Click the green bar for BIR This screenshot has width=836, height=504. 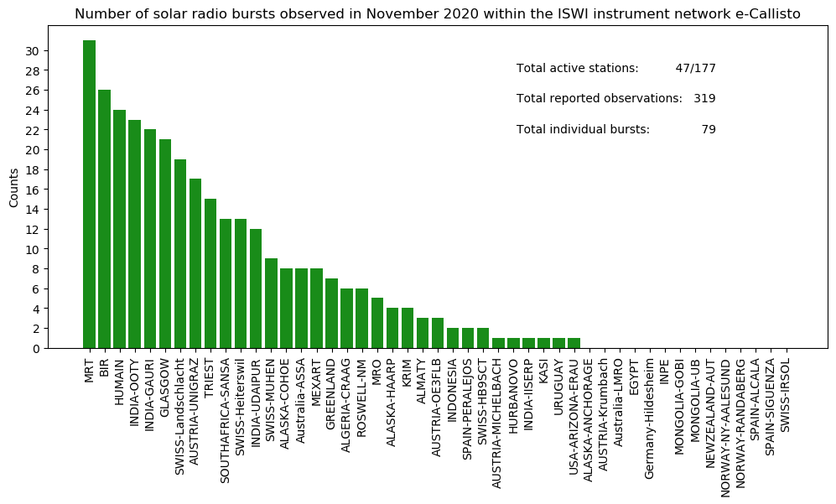[104, 219]
